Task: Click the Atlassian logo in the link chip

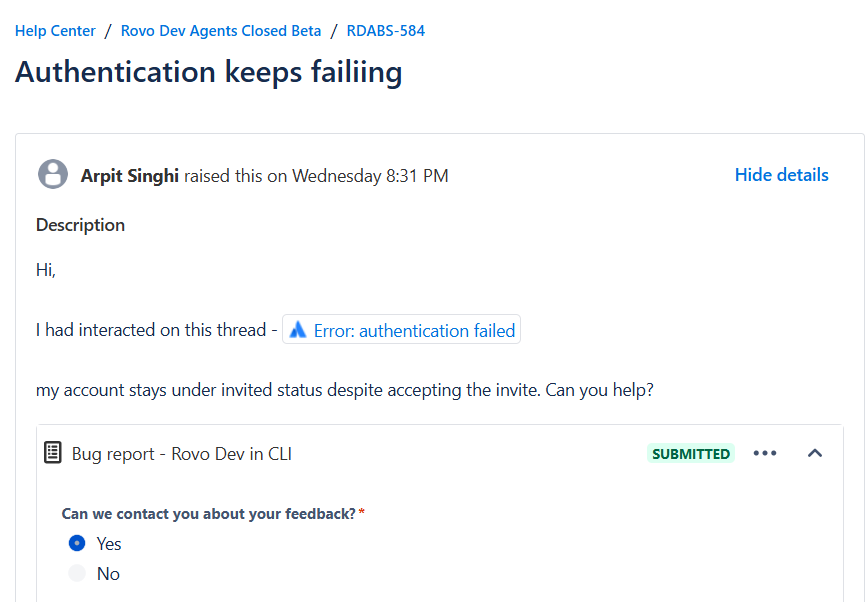Action: (298, 330)
